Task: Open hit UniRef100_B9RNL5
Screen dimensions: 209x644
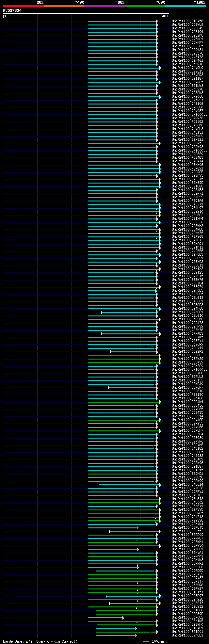Action: click(x=187, y=82)
